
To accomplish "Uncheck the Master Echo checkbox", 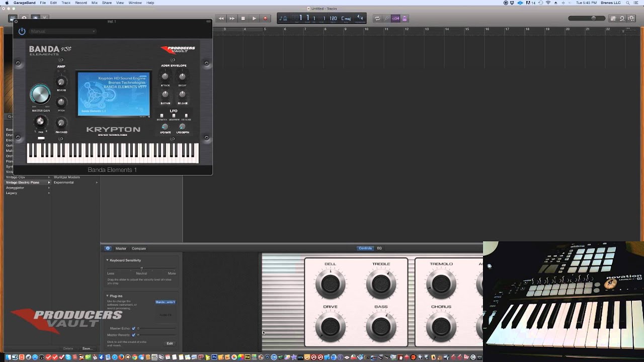I will point(133,328).
